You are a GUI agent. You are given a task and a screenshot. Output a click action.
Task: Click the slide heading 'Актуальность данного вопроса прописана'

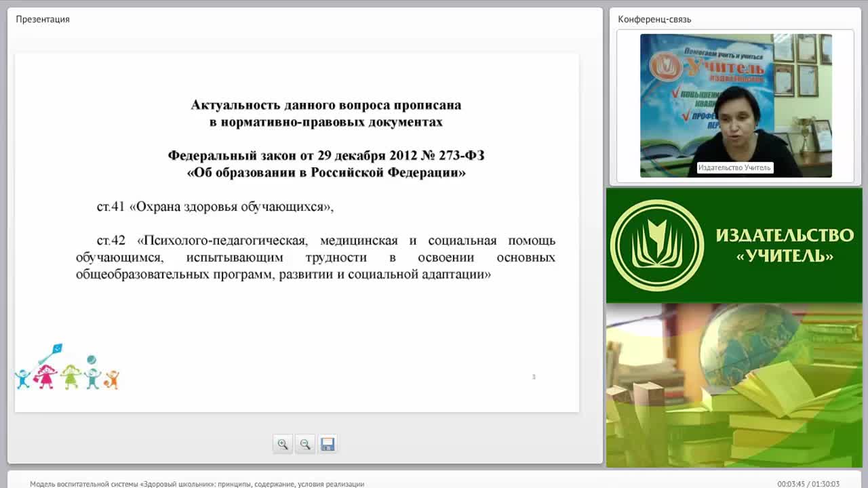326,105
